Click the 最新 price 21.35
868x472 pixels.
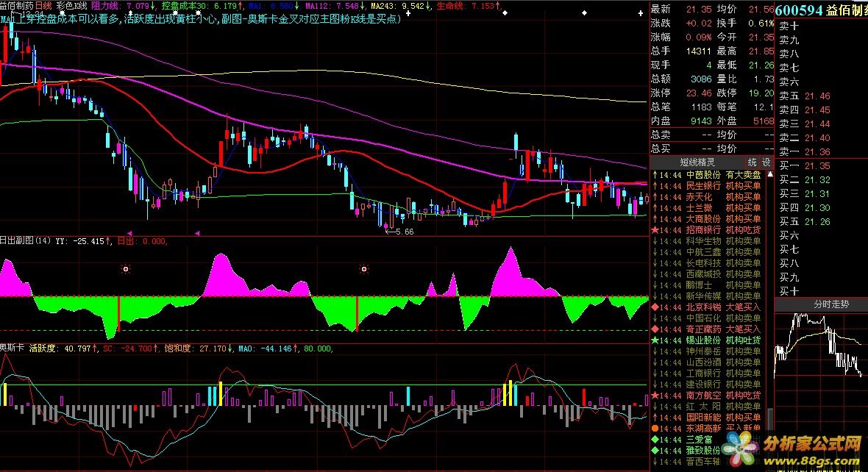[699, 10]
